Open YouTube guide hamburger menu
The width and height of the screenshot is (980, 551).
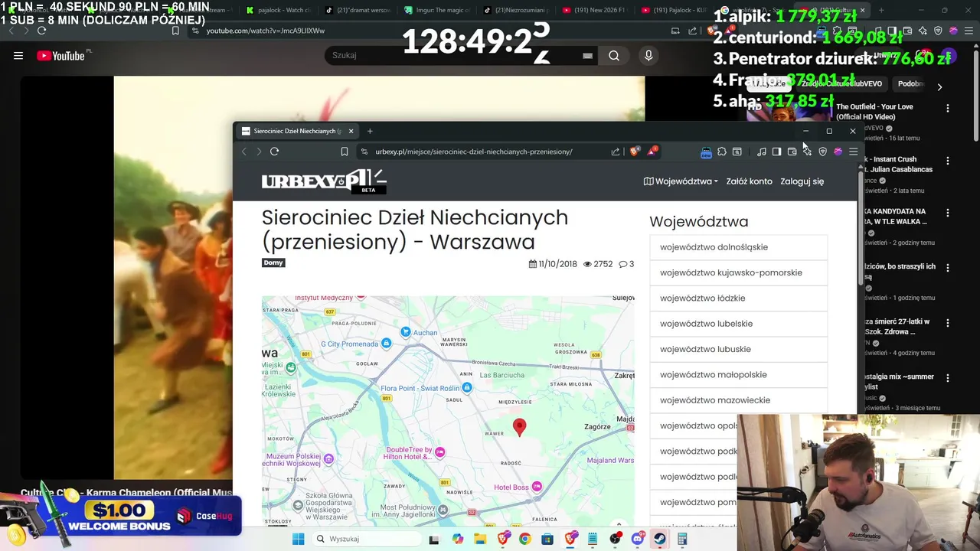pyautogui.click(x=18, y=55)
